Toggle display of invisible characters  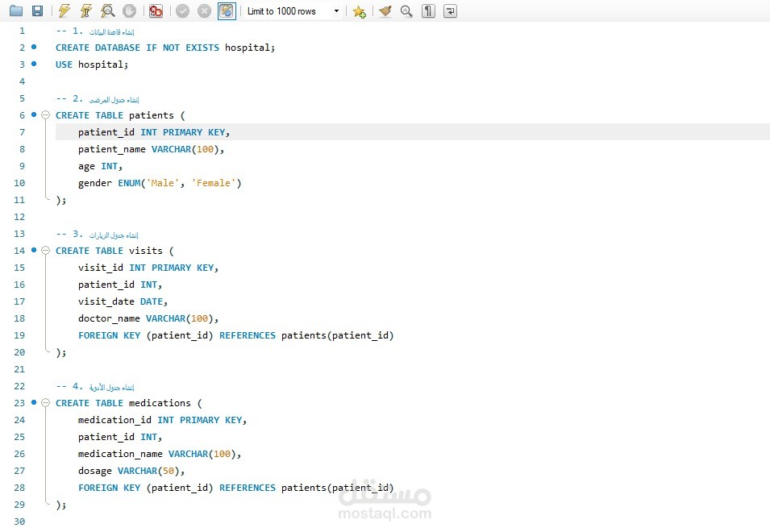point(428,11)
